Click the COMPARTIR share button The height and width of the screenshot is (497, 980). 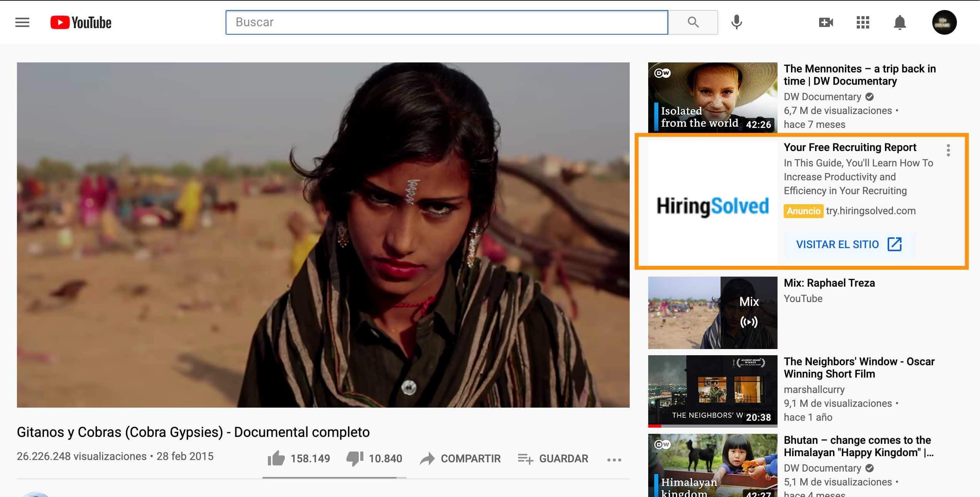coord(460,458)
